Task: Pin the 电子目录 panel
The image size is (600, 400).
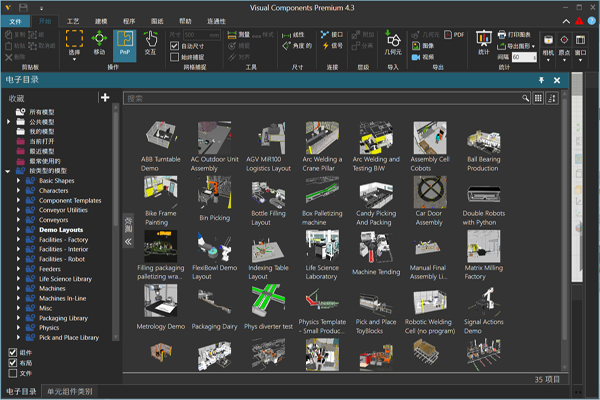Action: pos(541,80)
